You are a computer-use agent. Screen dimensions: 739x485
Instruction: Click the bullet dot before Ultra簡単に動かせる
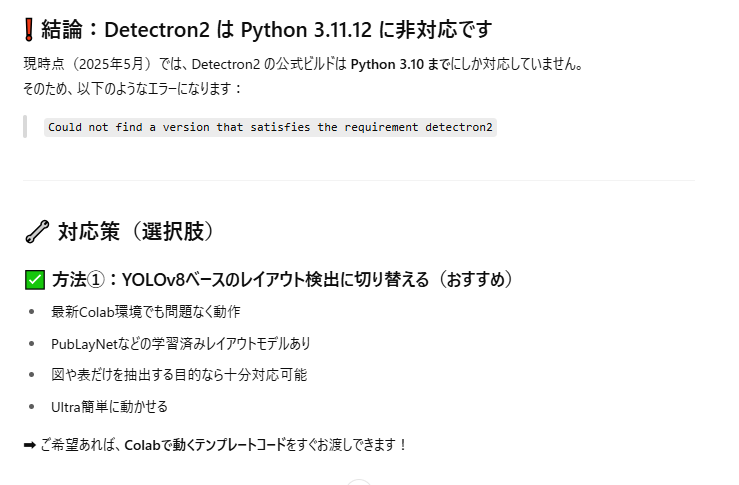32,407
